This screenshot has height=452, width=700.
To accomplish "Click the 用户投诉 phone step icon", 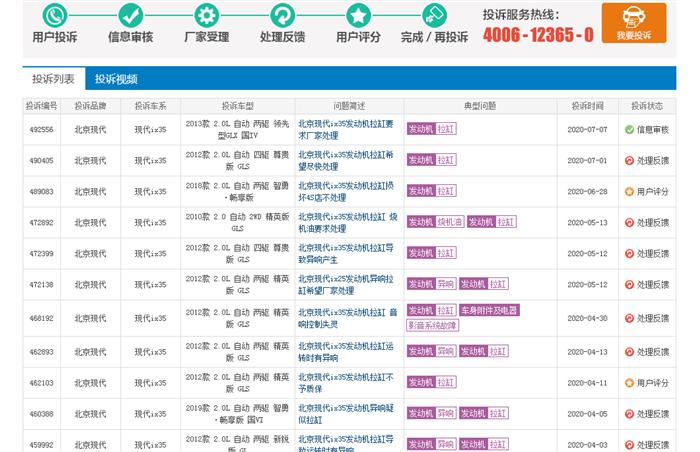I will (55, 15).
